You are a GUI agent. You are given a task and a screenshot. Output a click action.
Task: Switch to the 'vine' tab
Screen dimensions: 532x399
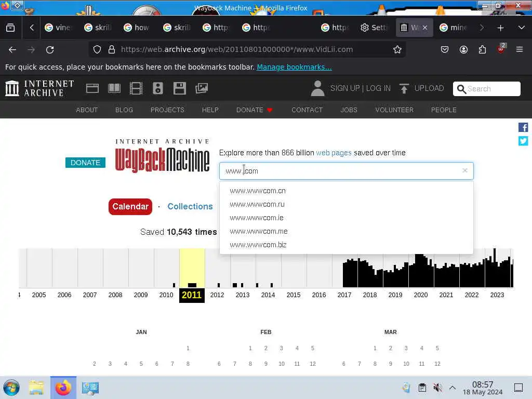point(58,28)
